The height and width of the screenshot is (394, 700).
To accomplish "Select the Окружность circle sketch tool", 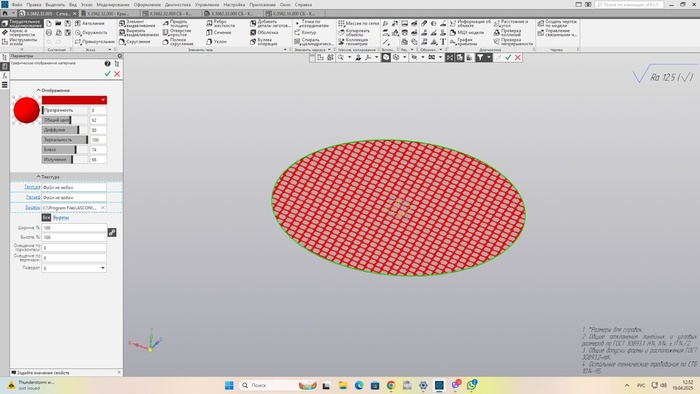I will (x=91, y=33).
